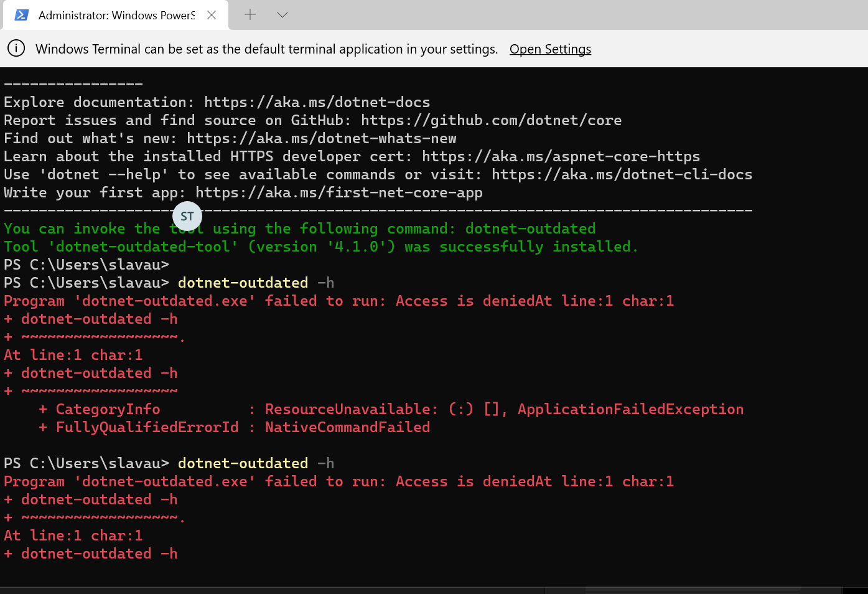Click the "NativeCommandFailed" error id text
The width and height of the screenshot is (868, 594).
pos(348,427)
